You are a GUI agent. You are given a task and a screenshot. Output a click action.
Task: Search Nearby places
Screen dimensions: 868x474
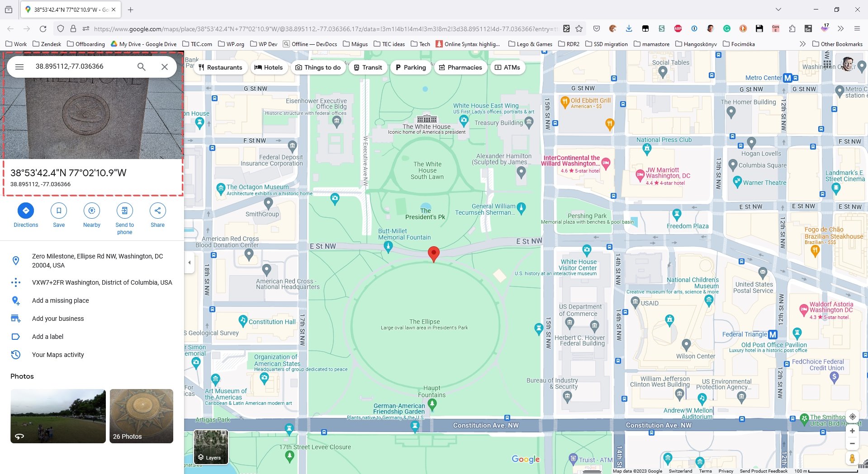click(x=92, y=215)
